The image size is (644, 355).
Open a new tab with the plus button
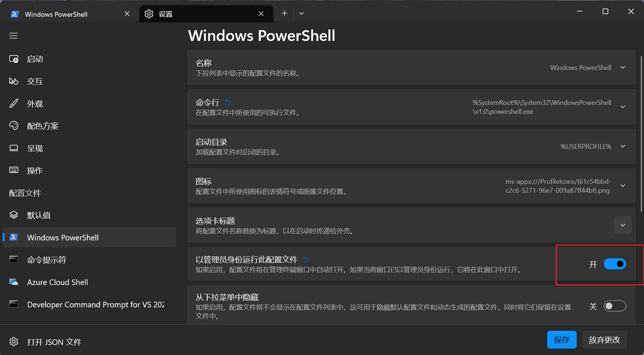click(284, 13)
